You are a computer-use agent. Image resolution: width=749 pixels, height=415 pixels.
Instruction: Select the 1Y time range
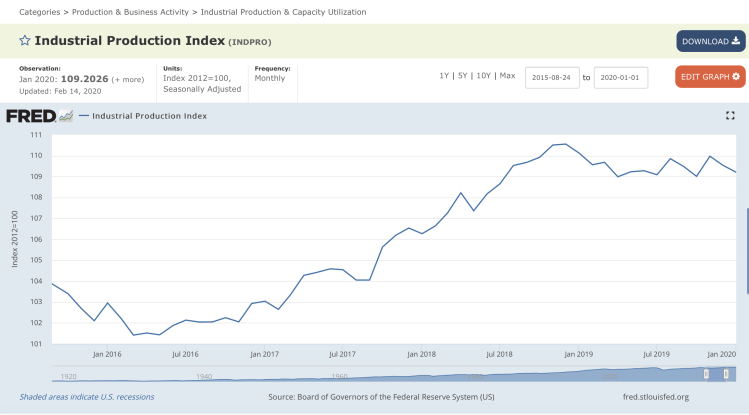pyautogui.click(x=445, y=76)
